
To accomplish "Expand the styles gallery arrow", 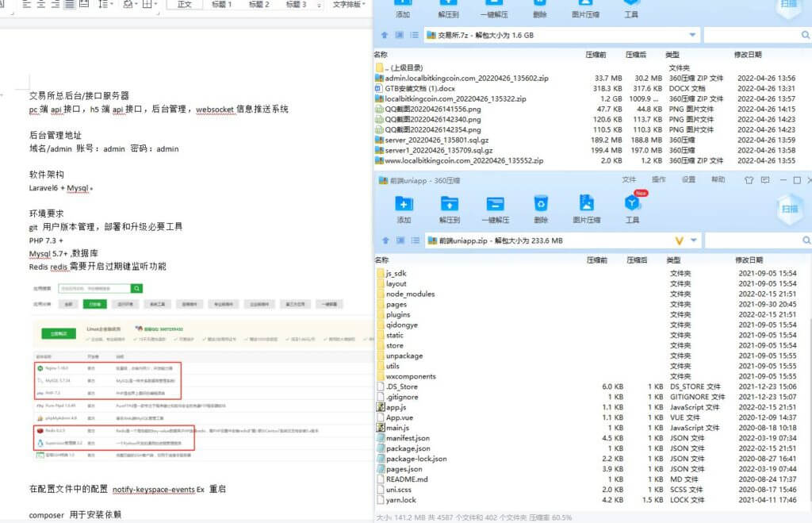I will coord(319,5).
